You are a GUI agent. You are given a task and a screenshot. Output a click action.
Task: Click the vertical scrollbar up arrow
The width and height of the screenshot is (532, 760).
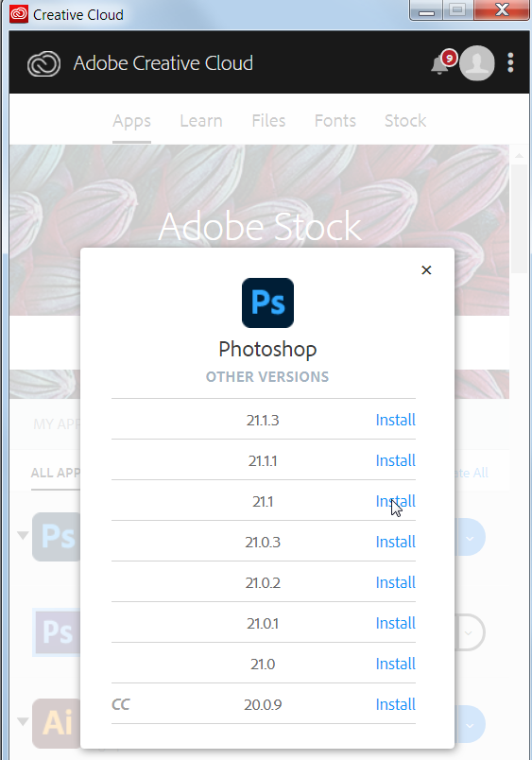coord(519,156)
